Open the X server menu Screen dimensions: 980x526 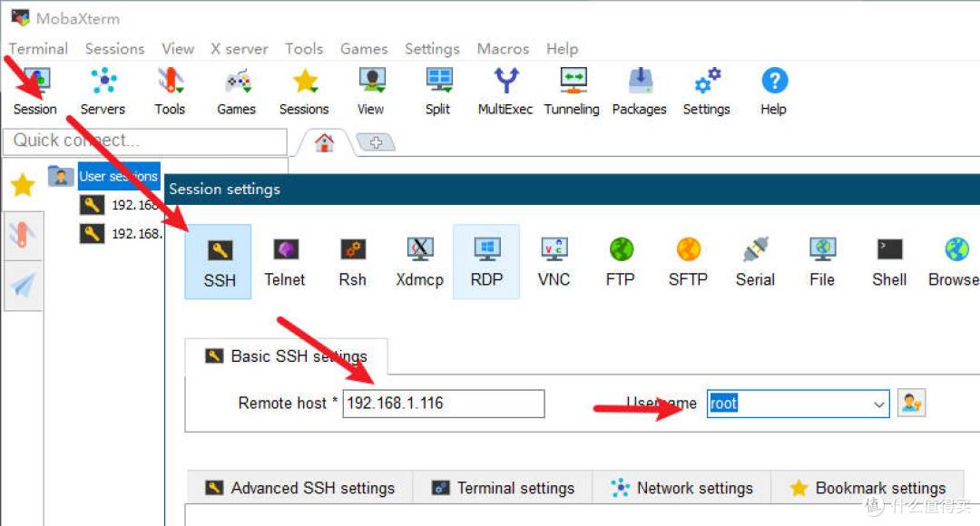coord(240,49)
